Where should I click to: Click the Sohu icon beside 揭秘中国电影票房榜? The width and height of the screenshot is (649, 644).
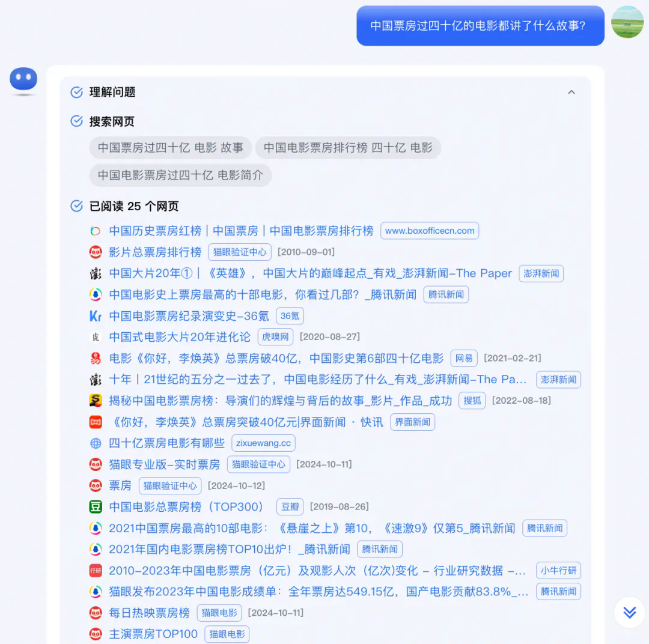pos(96,401)
